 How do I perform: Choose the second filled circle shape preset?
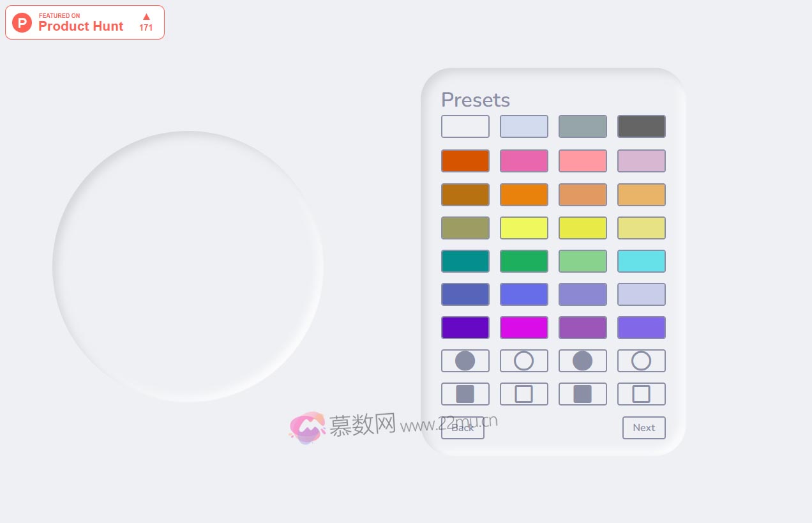[582, 361]
